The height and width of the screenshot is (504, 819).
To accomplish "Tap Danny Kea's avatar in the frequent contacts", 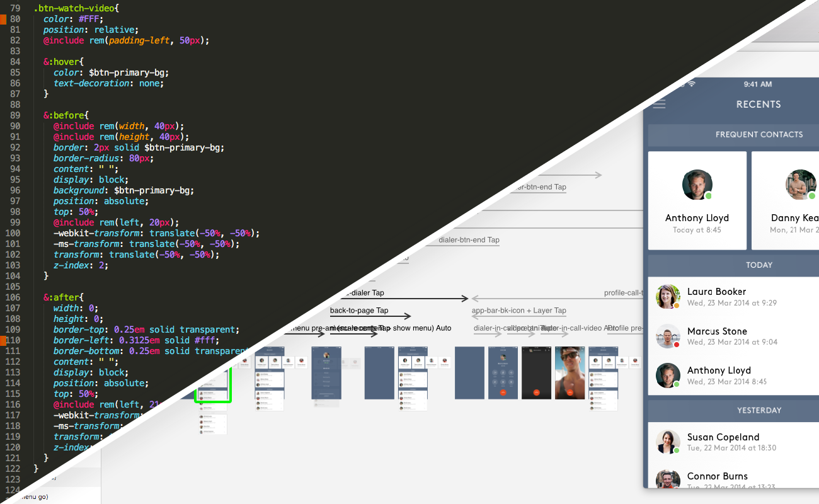I will click(x=801, y=185).
